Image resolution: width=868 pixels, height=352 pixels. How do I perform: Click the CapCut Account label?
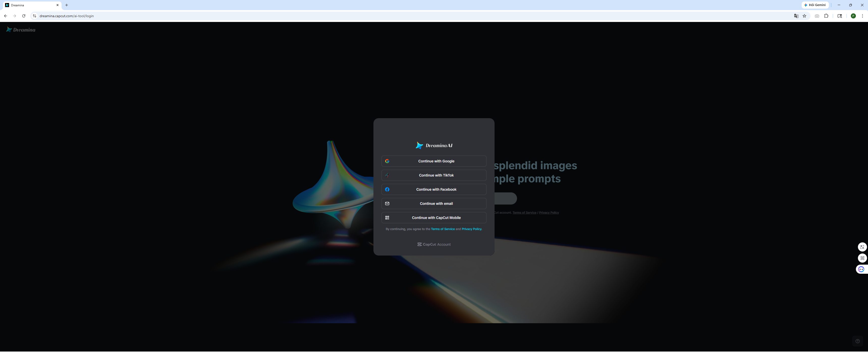pyautogui.click(x=434, y=244)
